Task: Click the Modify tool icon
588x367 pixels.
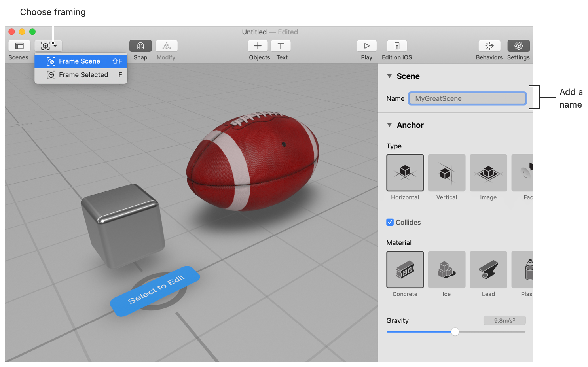Action: (x=167, y=46)
